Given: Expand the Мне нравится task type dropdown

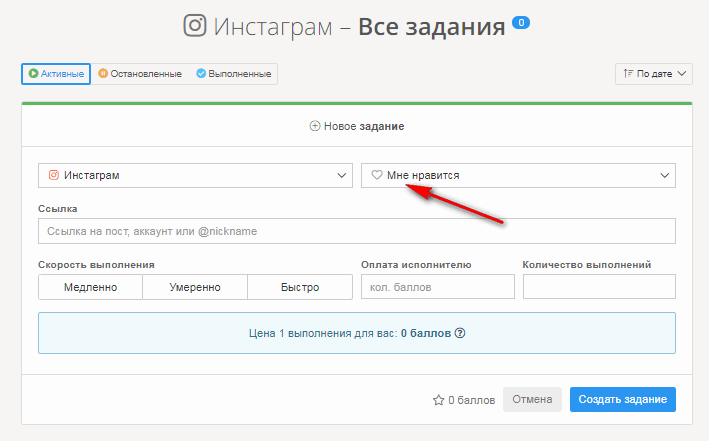Looking at the screenshot, I should tap(518, 175).
